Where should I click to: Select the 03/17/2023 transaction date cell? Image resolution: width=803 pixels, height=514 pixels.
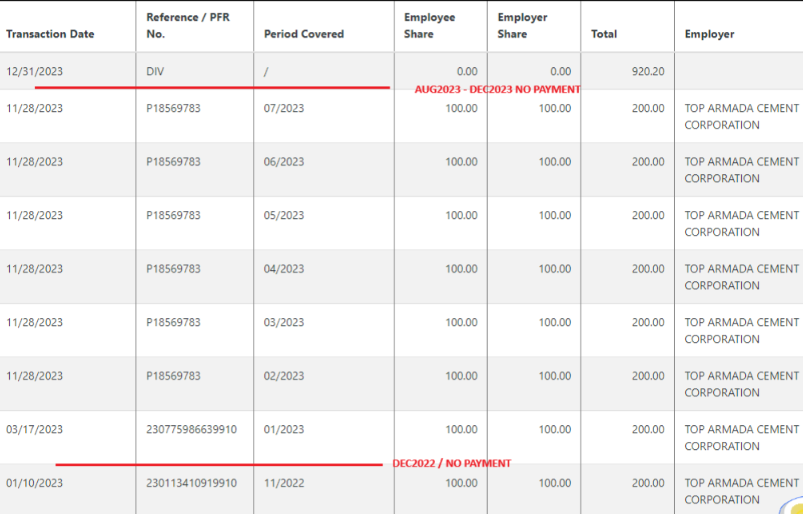tap(34, 429)
